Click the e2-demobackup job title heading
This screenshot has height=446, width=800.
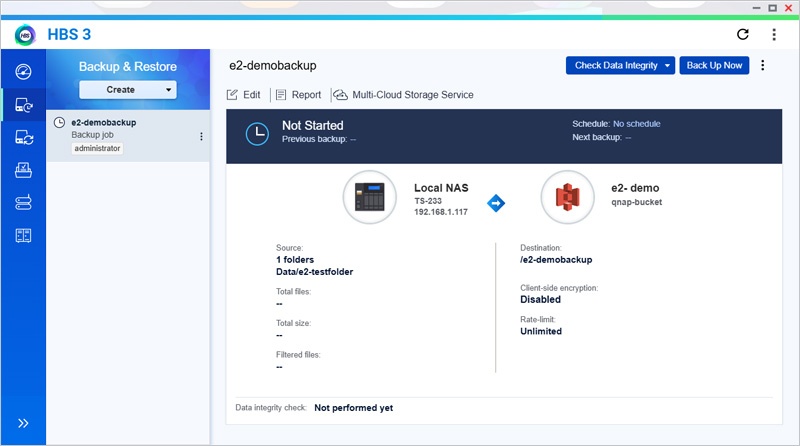272,66
